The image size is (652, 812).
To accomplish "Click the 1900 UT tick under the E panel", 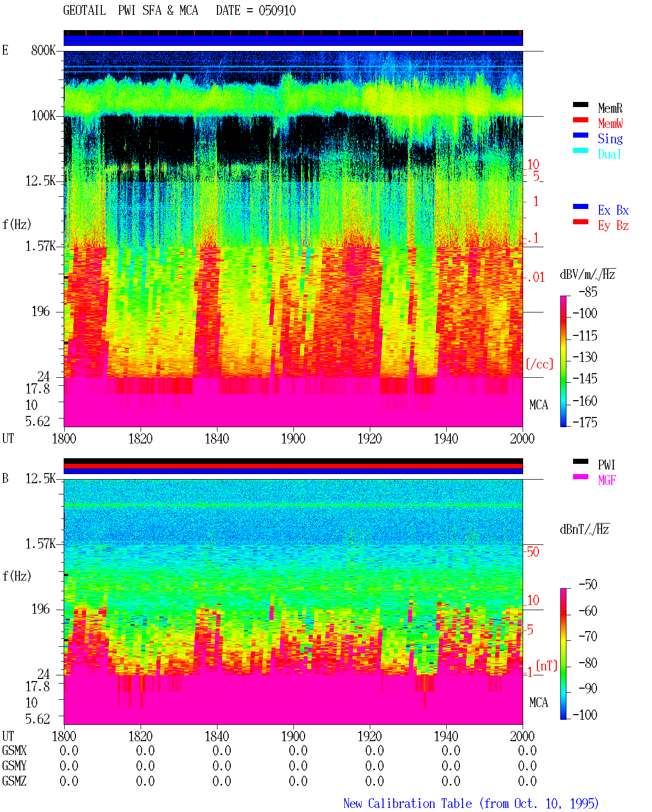I will [293, 438].
